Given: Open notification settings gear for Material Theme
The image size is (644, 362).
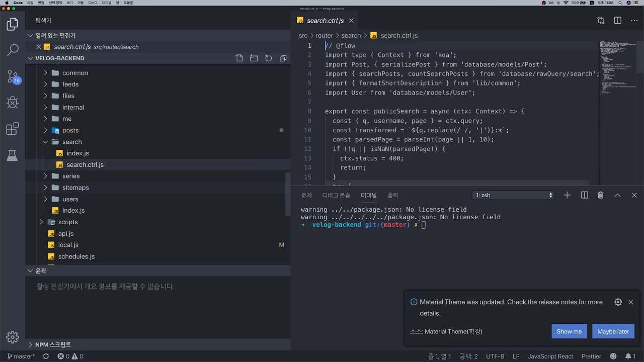Looking at the screenshot, I should coord(618,302).
